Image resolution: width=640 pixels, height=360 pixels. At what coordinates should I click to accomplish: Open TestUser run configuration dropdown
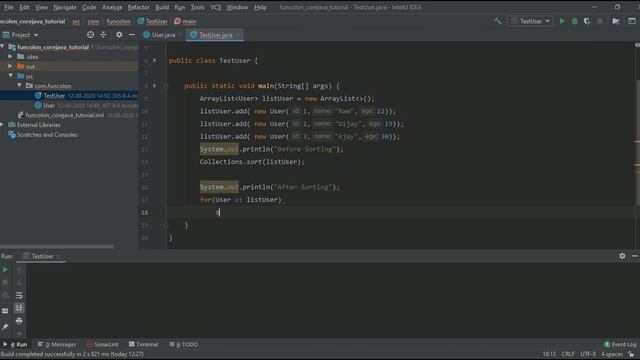530,21
